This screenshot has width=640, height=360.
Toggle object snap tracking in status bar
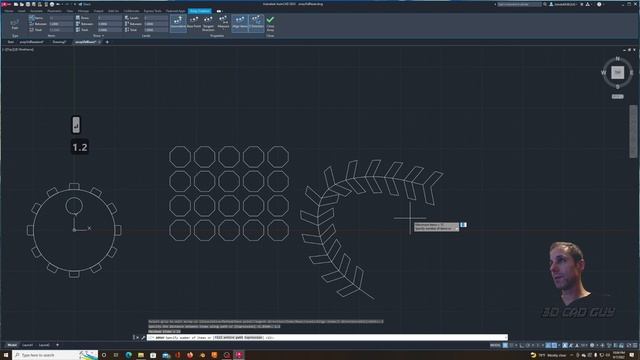(x=548, y=345)
